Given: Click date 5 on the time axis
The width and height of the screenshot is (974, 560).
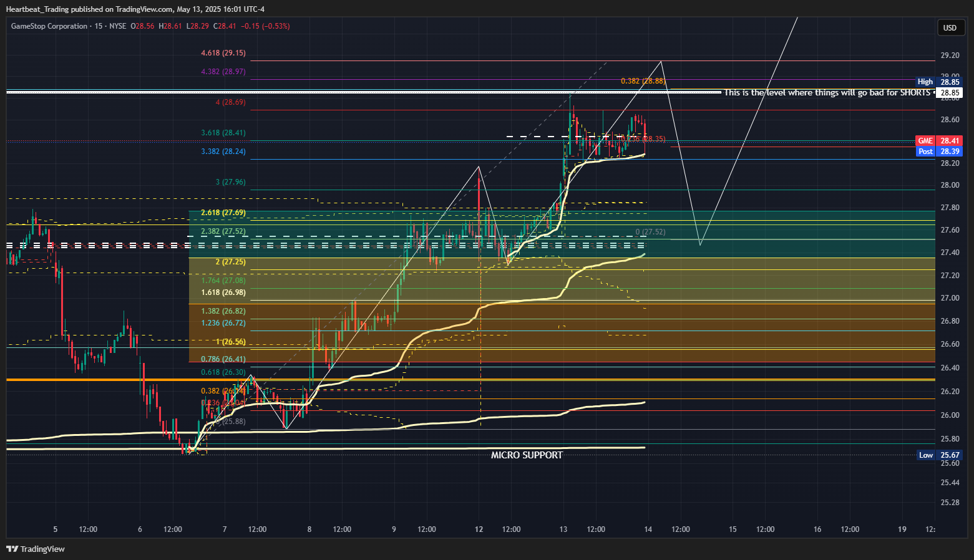Looking at the screenshot, I should 56,529.
